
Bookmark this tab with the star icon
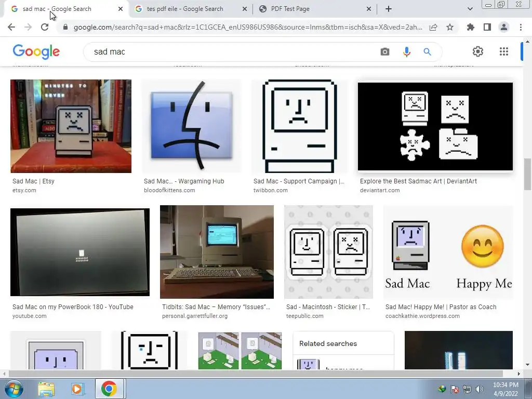[x=450, y=27]
